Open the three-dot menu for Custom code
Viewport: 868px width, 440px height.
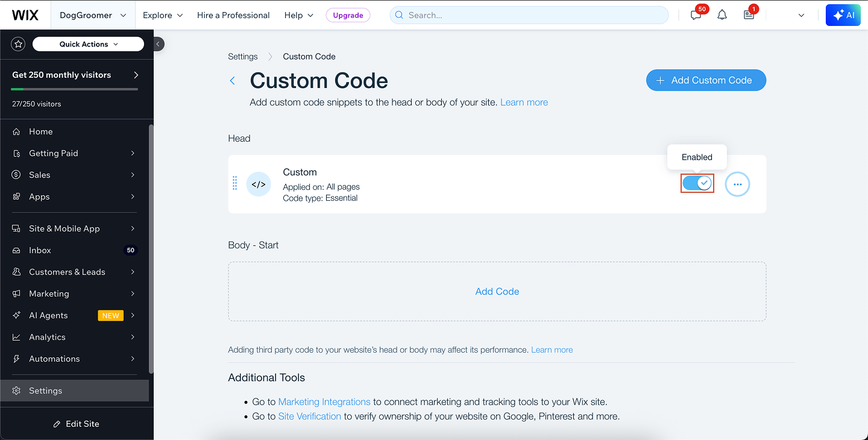737,184
